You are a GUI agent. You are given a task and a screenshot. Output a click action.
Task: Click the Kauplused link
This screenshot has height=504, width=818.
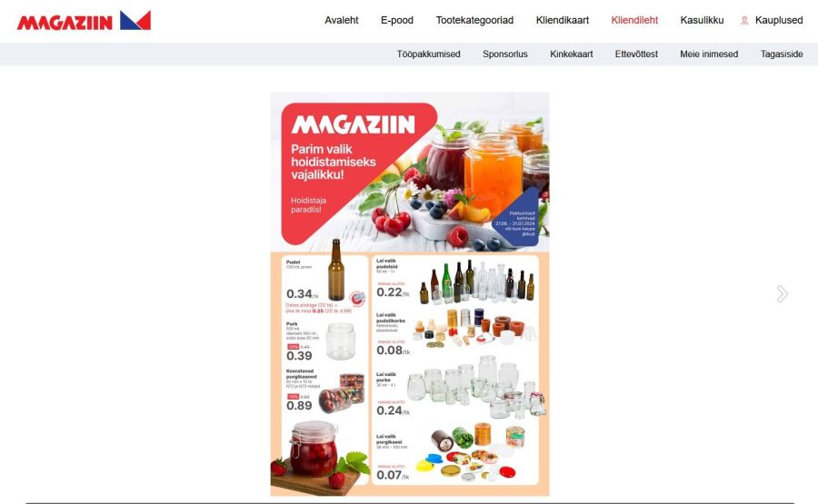click(x=779, y=20)
